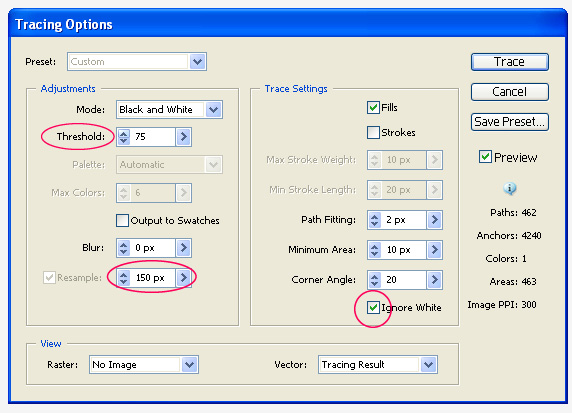This screenshot has height=413, width=572.
Task: Click the Resample stepper arrows
Action: (x=124, y=278)
